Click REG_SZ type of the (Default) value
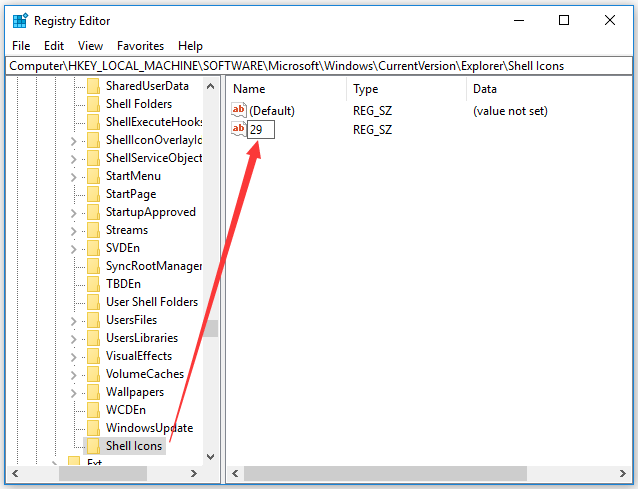638x489 pixels. coord(372,111)
